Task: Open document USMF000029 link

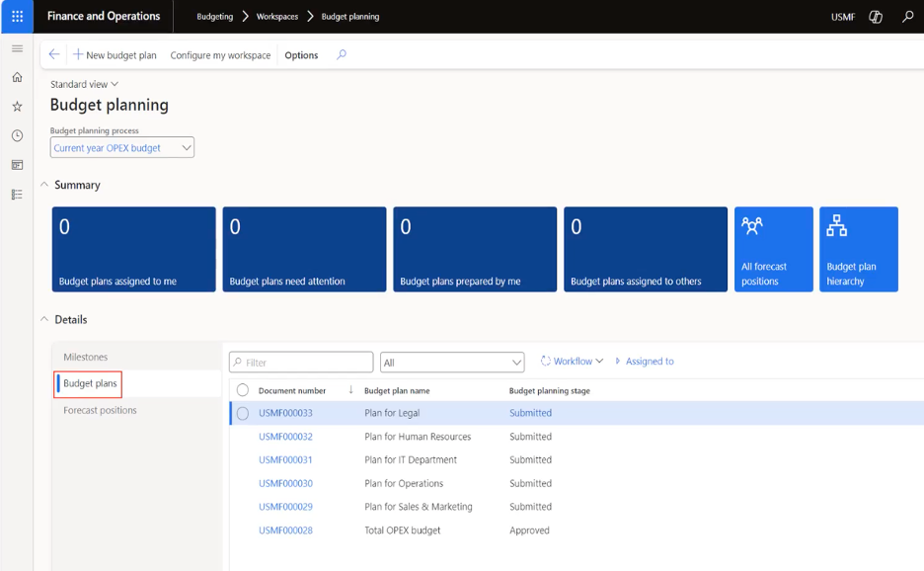Action: pyautogui.click(x=286, y=507)
